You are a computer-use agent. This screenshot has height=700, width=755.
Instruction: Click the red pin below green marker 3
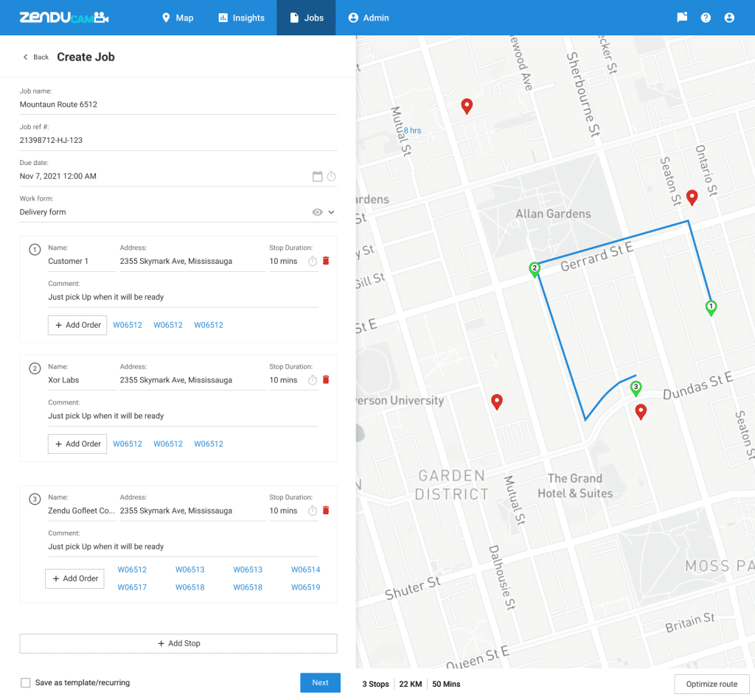pos(641,413)
